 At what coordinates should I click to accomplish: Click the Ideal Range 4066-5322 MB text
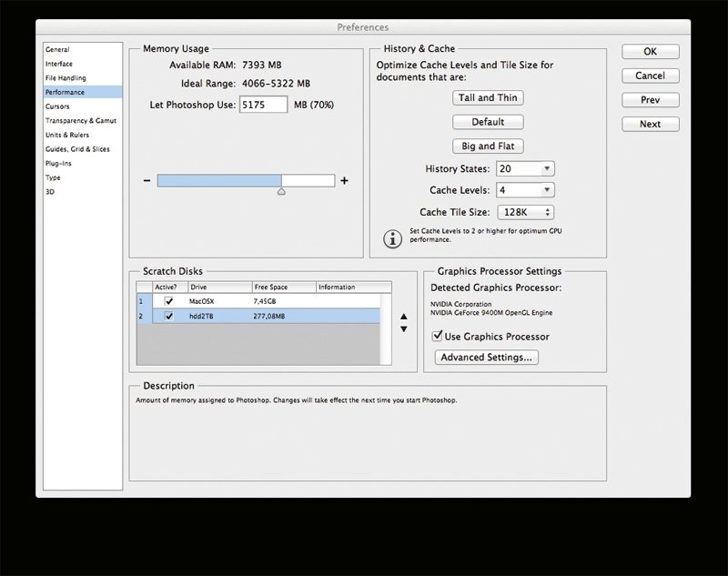(x=277, y=84)
